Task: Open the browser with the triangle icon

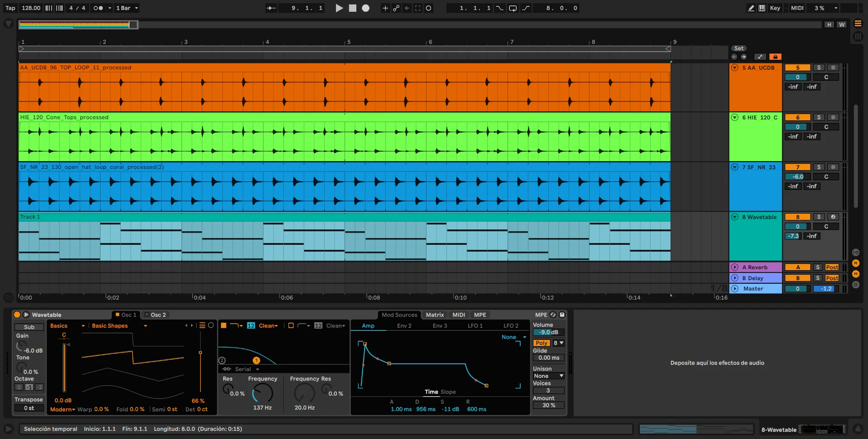Action: pos(8,24)
